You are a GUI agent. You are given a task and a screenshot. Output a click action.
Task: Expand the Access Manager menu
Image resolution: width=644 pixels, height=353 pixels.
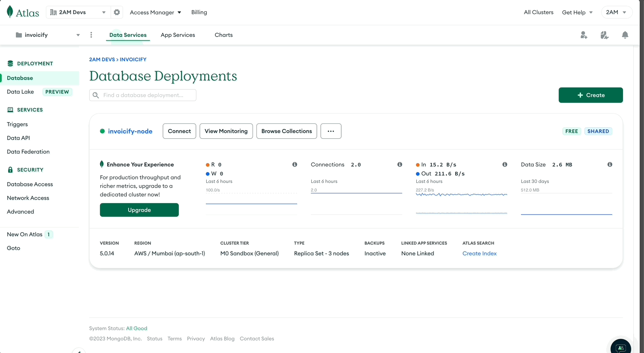[x=155, y=12]
